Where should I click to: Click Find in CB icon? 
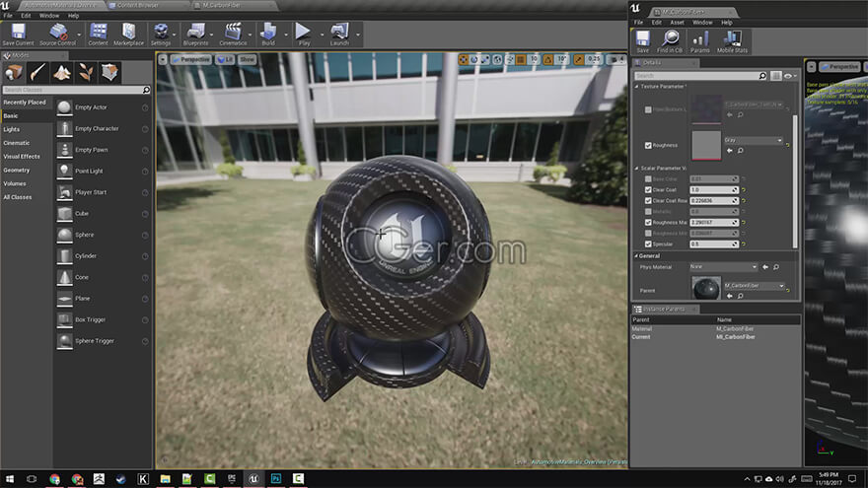[x=670, y=41]
